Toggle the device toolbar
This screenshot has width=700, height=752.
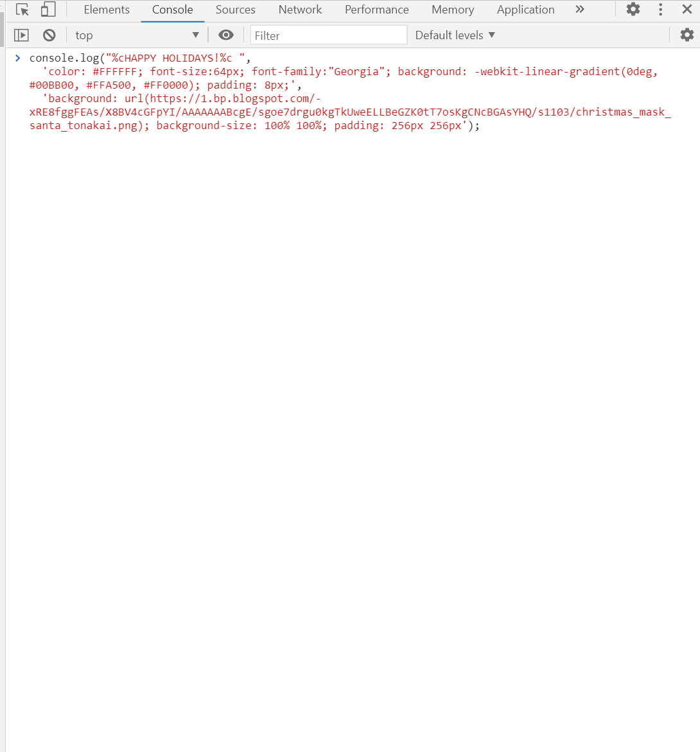[x=47, y=10]
